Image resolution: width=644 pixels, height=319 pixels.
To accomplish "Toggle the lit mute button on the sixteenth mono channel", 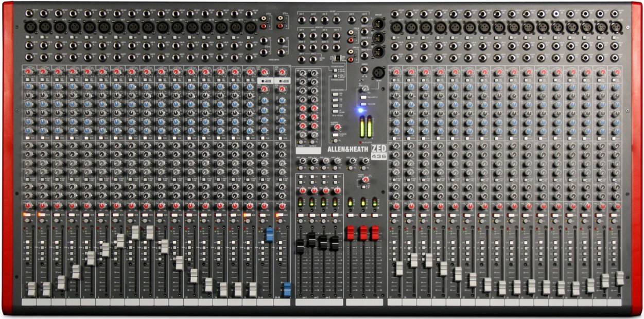I will 247,214.
